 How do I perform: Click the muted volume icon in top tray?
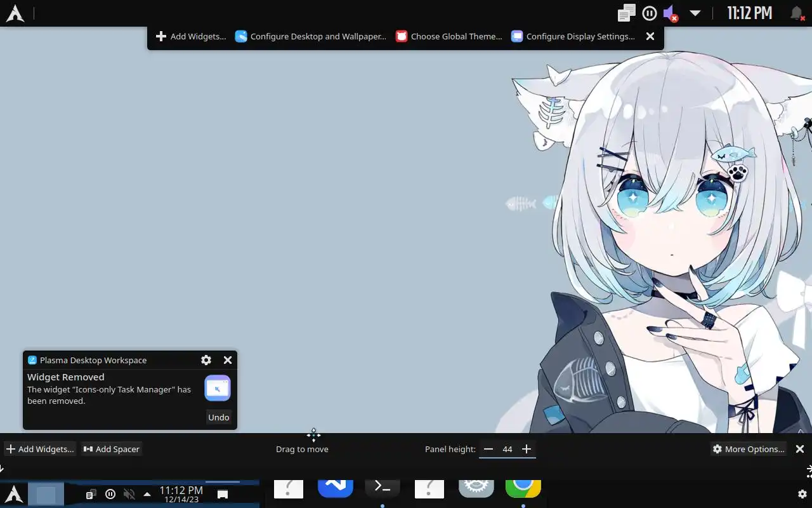(x=670, y=13)
